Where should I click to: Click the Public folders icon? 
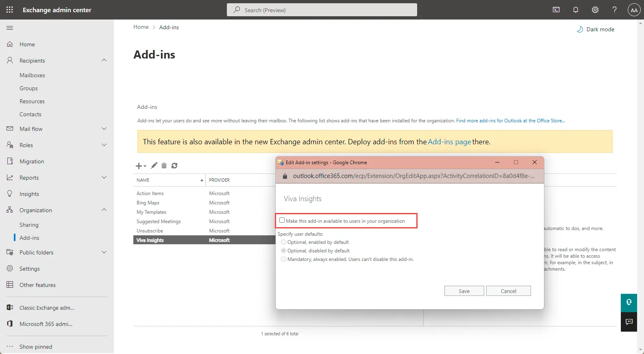coord(10,252)
